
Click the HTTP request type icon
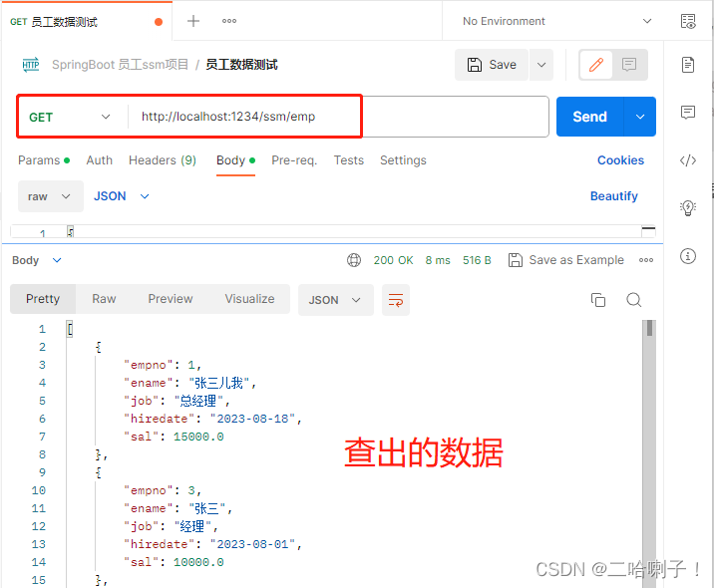click(x=31, y=65)
